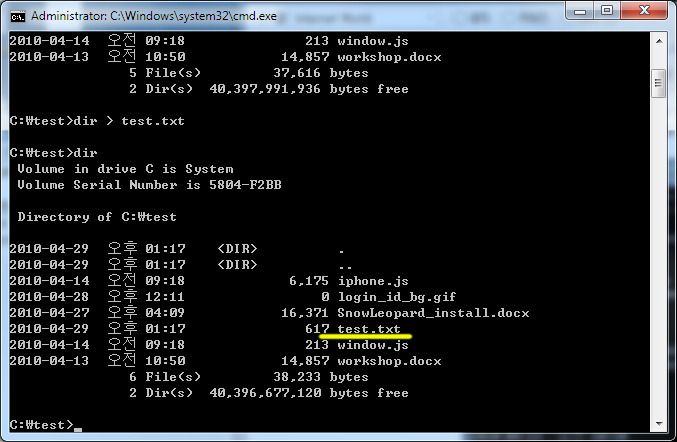The width and height of the screenshot is (677, 442).
Task: Click '40,396,677,120 bytes free' line
Action: (309, 393)
